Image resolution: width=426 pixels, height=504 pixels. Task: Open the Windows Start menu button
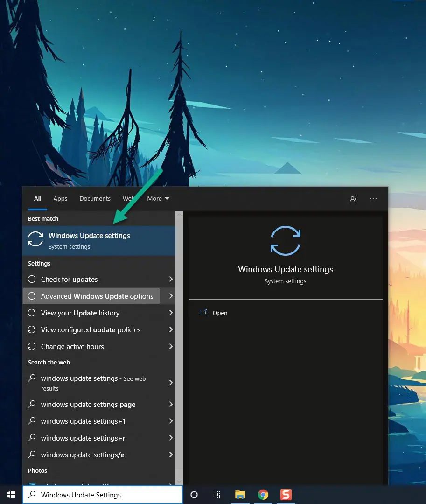pyautogui.click(x=11, y=495)
